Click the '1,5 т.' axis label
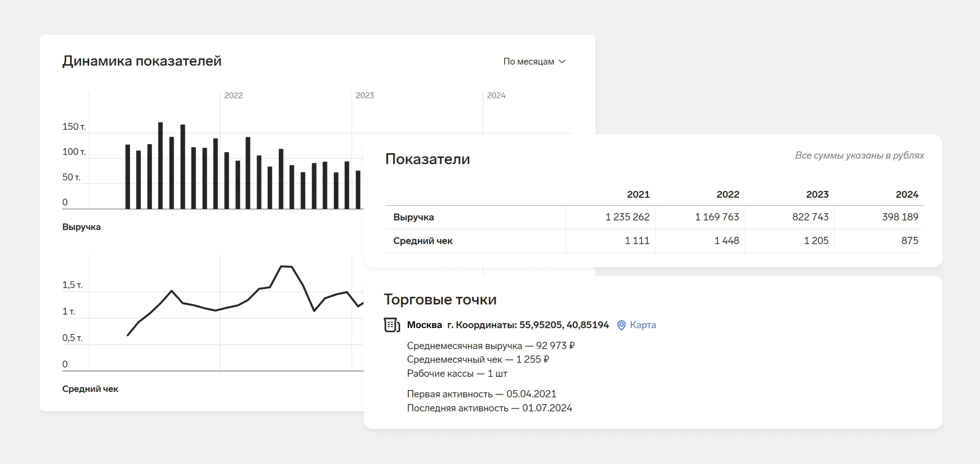This screenshot has height=464, width=980. point(72,285)
